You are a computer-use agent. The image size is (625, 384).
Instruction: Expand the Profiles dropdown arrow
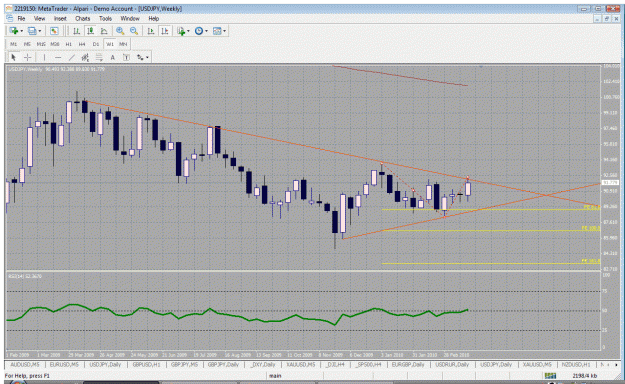40,31
